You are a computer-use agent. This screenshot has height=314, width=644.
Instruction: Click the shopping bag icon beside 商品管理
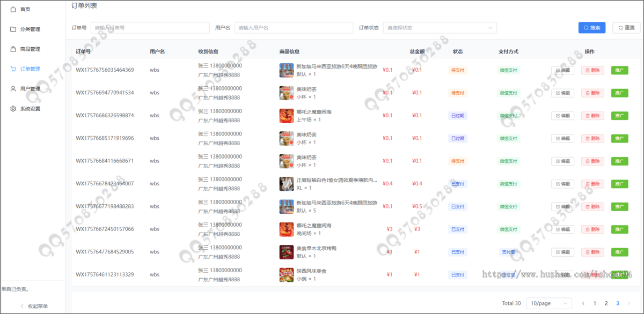(13, 49)
